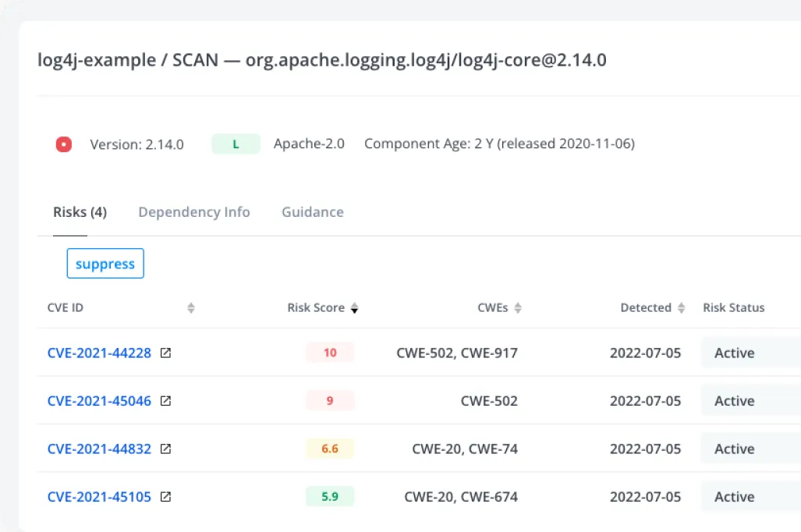Open external link for CVE-2021-44228

click(x=165, y=353)
